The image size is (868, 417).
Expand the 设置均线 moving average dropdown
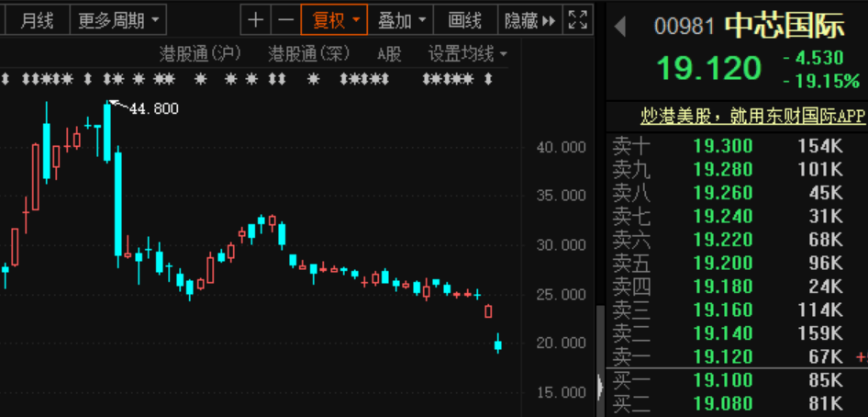coord(468,54)
